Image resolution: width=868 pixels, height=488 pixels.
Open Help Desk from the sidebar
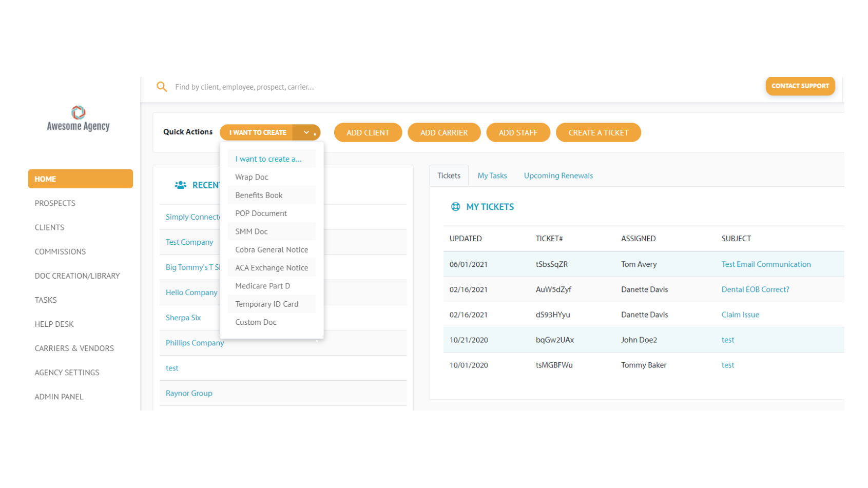point(54,324)
